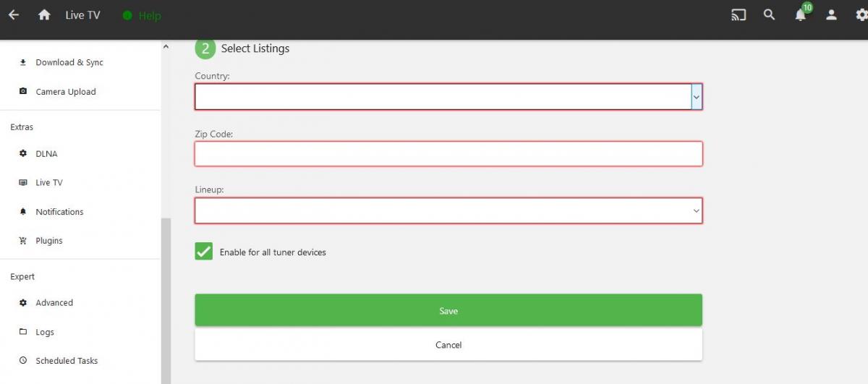Click the green Help icon

(128, 15)
